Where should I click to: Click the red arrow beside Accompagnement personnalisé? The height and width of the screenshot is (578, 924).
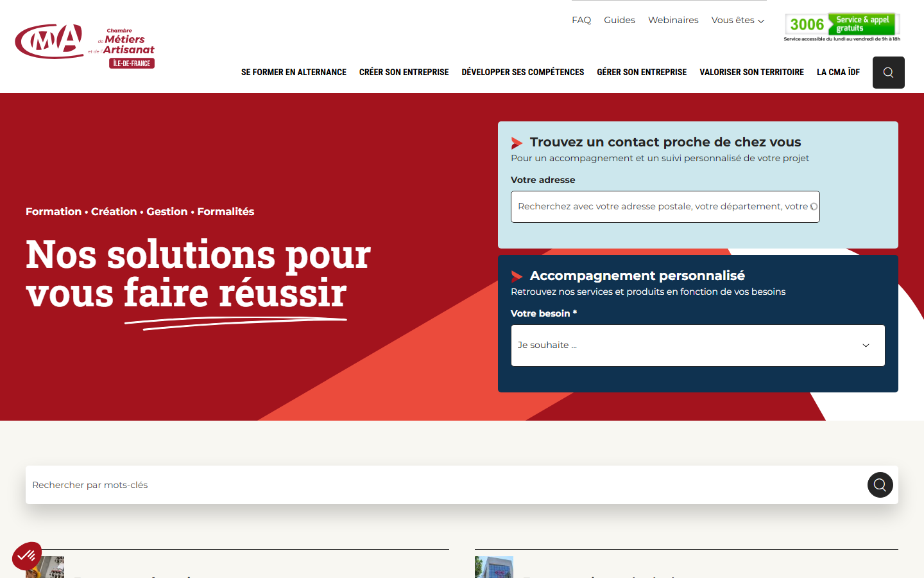pyautogui.click(x=517, y=276)
